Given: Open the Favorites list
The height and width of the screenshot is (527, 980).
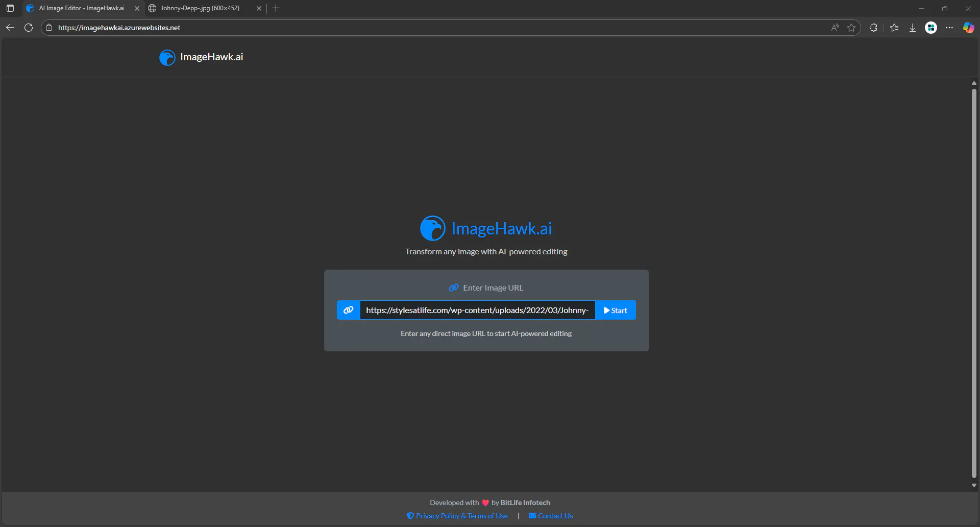Looking at the screenshot, I should (894, 28).
